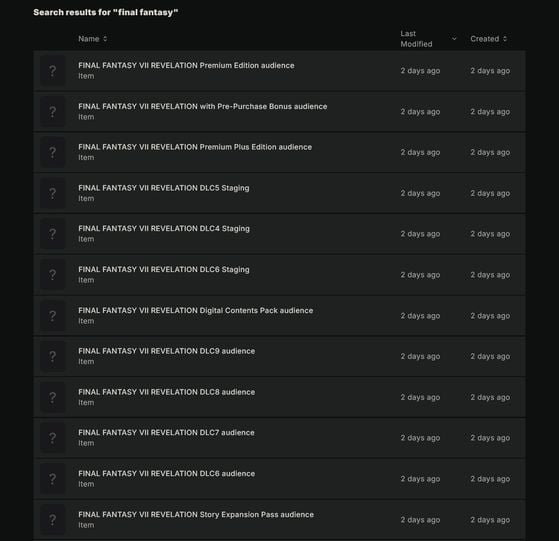
Task: Click the DLC4 Staging placeholder icon
Action: pos(52,234)
